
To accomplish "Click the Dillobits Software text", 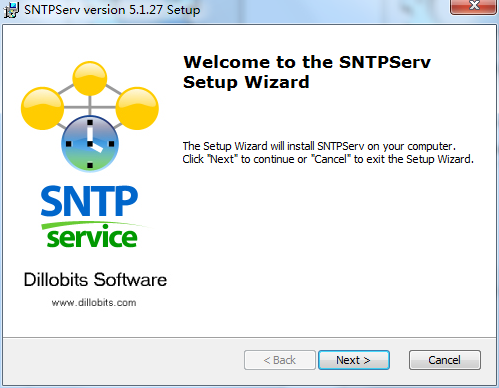I will point(95,279).
